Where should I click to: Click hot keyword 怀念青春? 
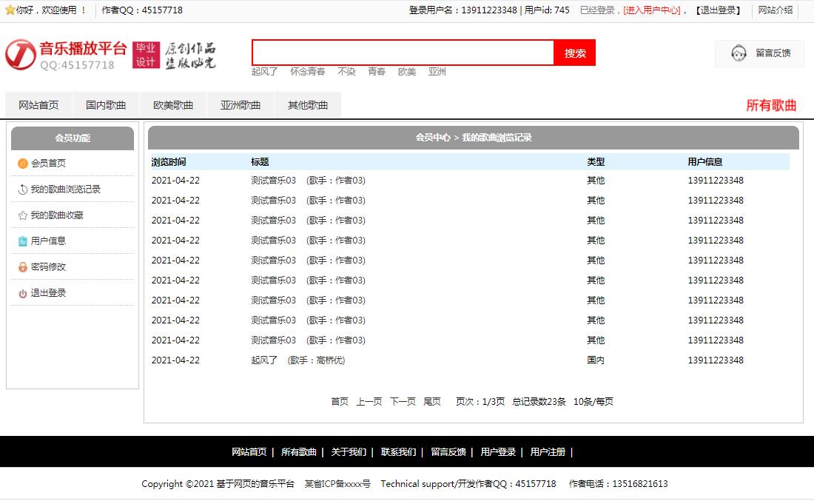[308, 72]
